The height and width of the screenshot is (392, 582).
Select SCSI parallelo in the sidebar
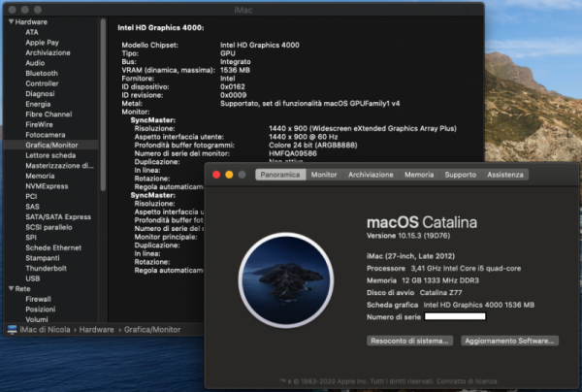coord(48,227)
